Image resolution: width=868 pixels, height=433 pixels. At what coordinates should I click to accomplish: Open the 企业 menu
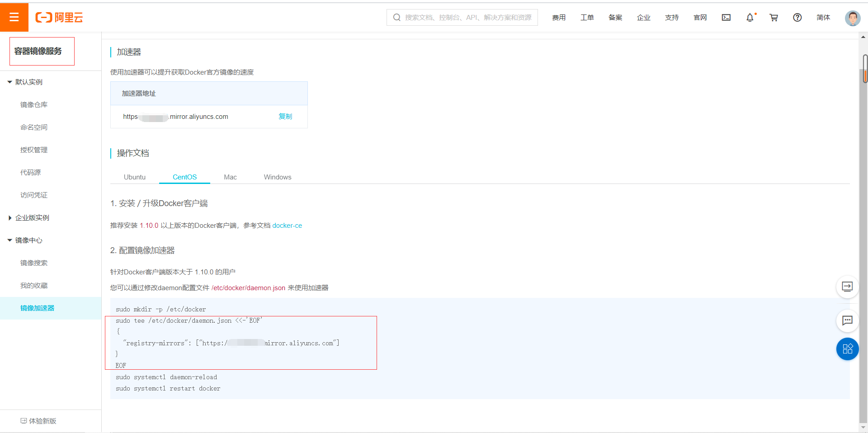coord(644,18)
